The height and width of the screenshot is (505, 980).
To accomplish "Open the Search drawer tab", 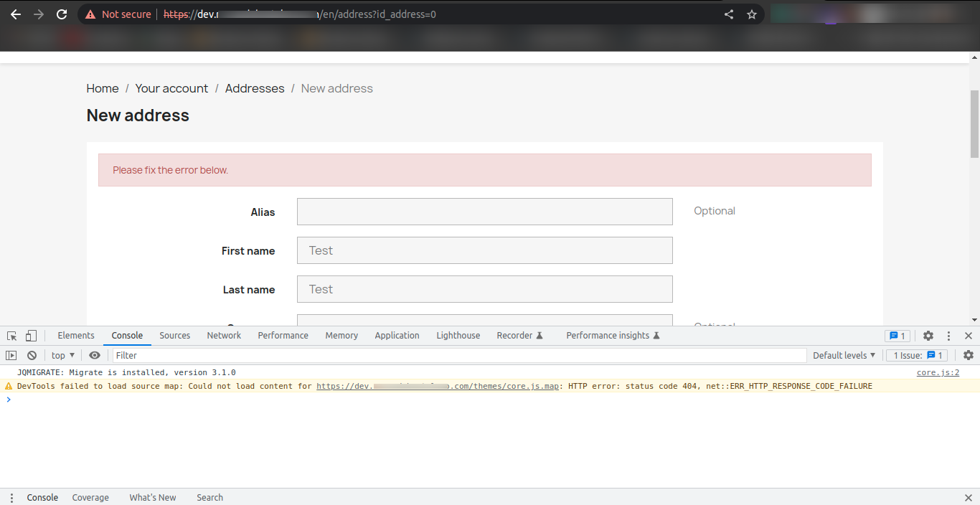I will pyautogui.click(x=209, y=497).
